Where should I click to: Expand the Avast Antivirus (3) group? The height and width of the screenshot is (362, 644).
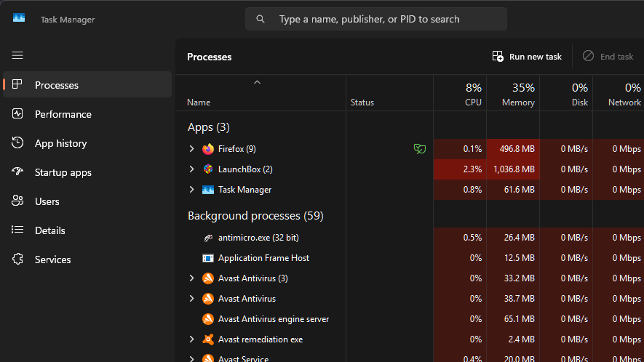[x=191, y=278]
